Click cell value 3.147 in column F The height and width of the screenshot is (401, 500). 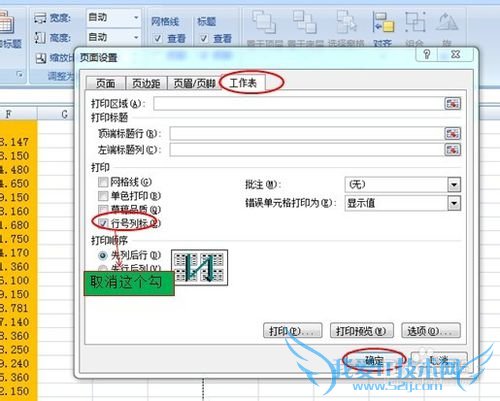point(15,142)
